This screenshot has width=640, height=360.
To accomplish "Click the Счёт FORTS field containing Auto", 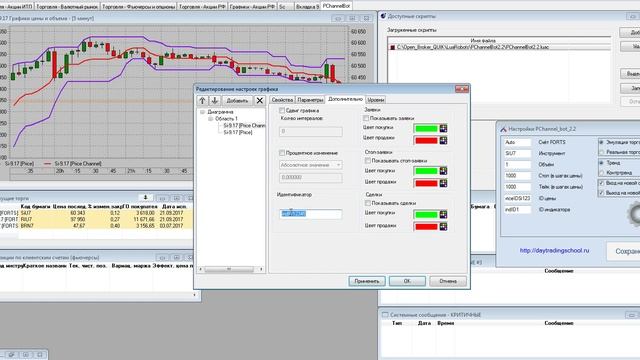I will [x=517, y=142].
